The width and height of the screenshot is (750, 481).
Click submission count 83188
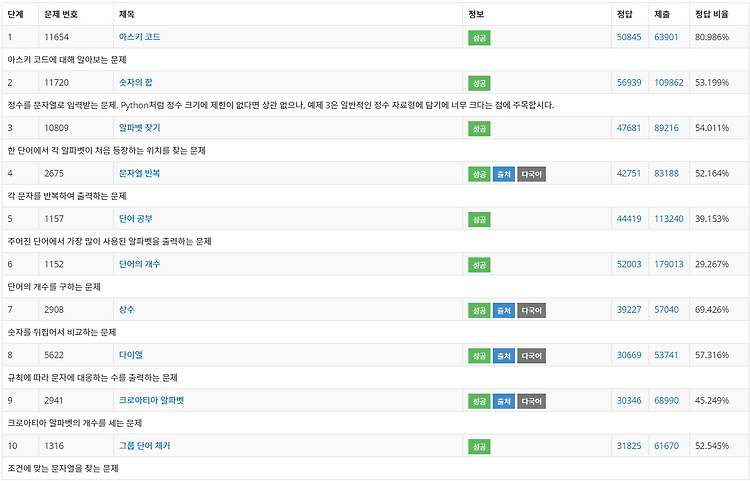pos(666,173)
